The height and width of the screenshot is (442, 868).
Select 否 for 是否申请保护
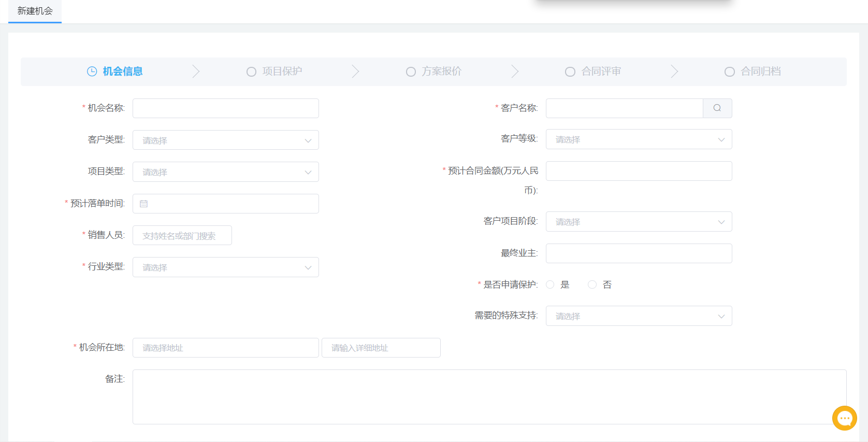592,284
